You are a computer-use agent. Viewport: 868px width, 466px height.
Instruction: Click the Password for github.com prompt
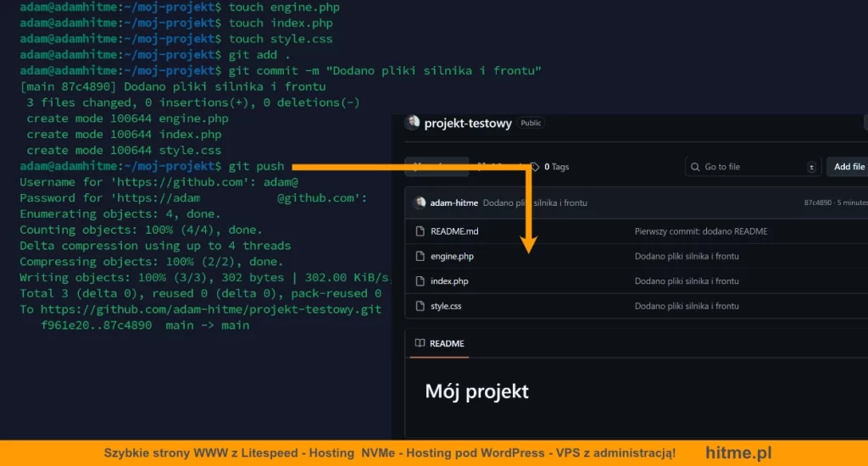(193, 198)
